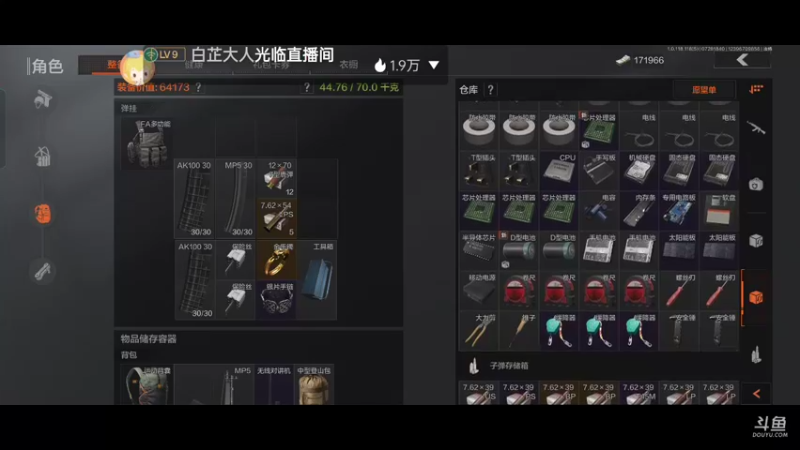Select the 7.62×39 PS ammo
Viewport: 800px width, 450px height.
coord(518,393)
